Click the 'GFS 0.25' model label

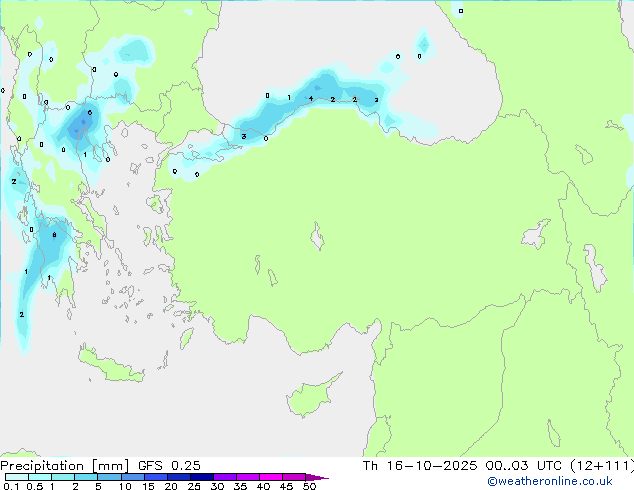click(x=169, y=466)
